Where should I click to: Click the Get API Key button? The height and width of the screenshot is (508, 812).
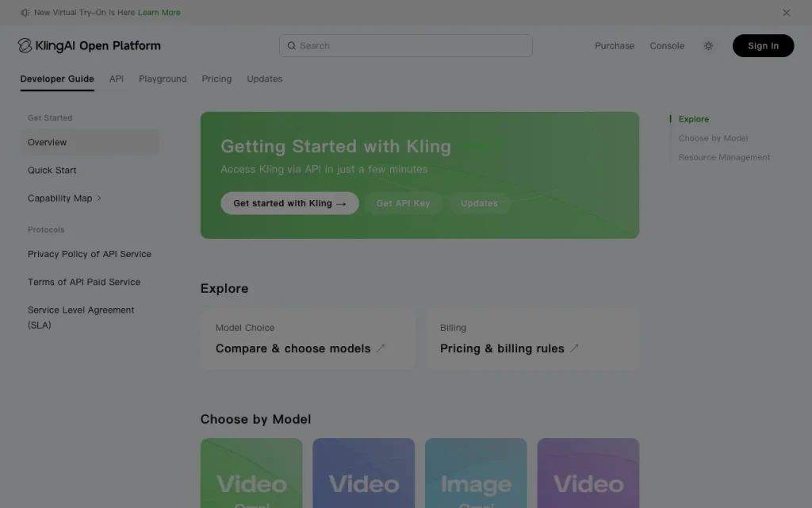click(x=403, y=203)
